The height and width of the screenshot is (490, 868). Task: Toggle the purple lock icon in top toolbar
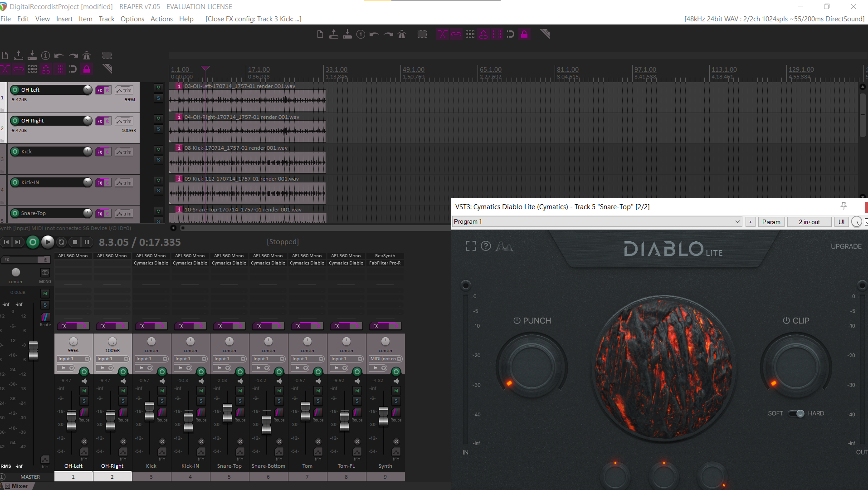coord(524,34)
